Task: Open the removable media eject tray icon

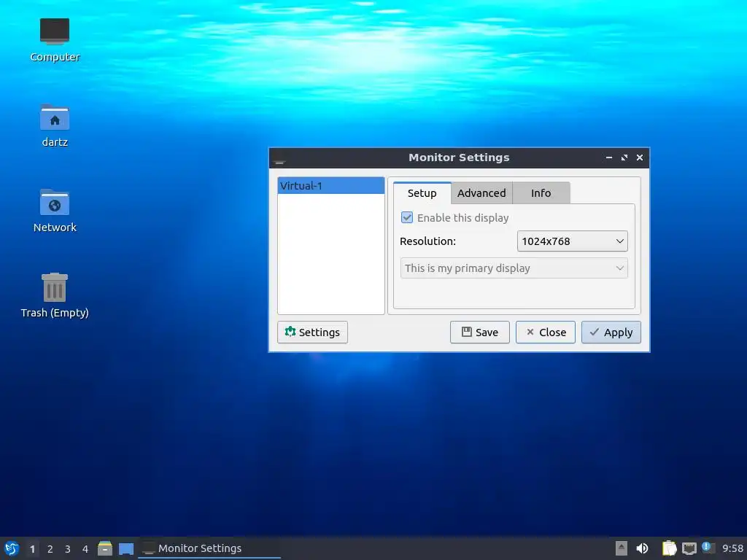Action: (x=622, y=548)
